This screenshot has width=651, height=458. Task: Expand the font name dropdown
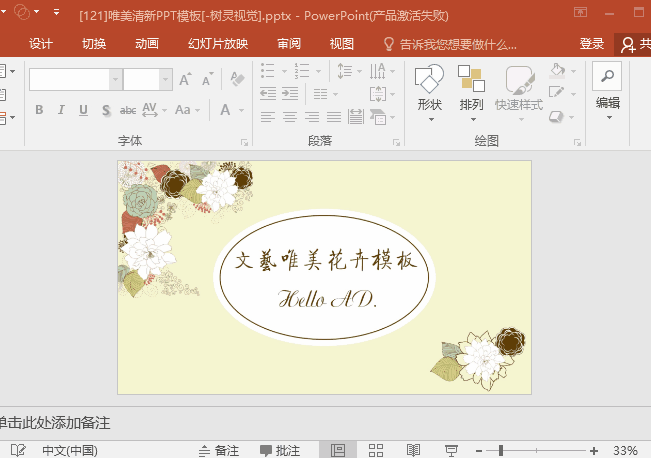pos(115,79)
